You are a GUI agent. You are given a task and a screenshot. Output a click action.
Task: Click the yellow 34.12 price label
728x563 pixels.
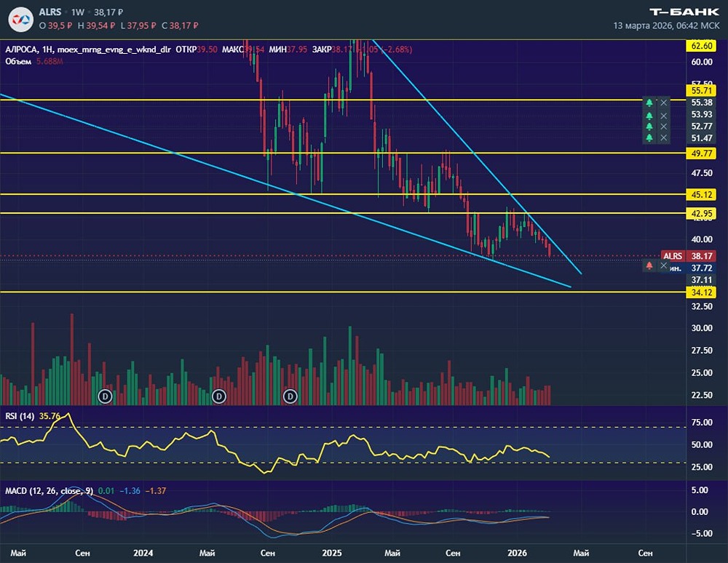tap(702, 292)
